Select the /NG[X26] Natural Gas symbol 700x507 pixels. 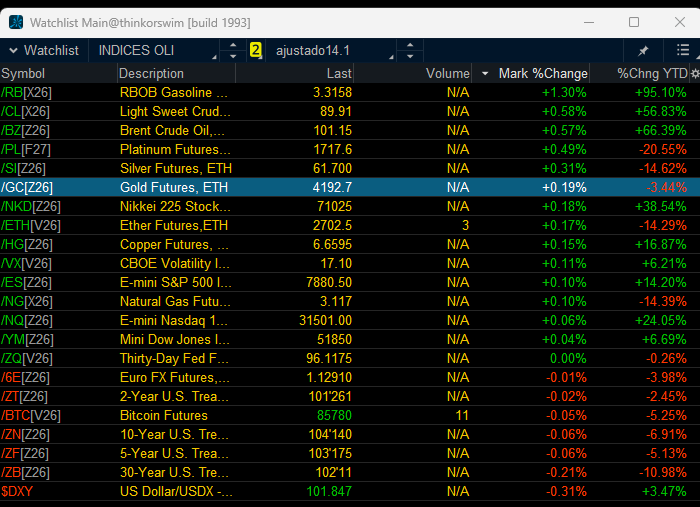26,301
